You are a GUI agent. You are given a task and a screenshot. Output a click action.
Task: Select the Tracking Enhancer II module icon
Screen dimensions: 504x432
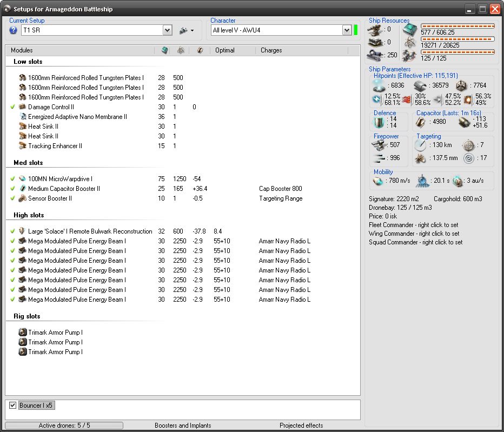point(23,145)
